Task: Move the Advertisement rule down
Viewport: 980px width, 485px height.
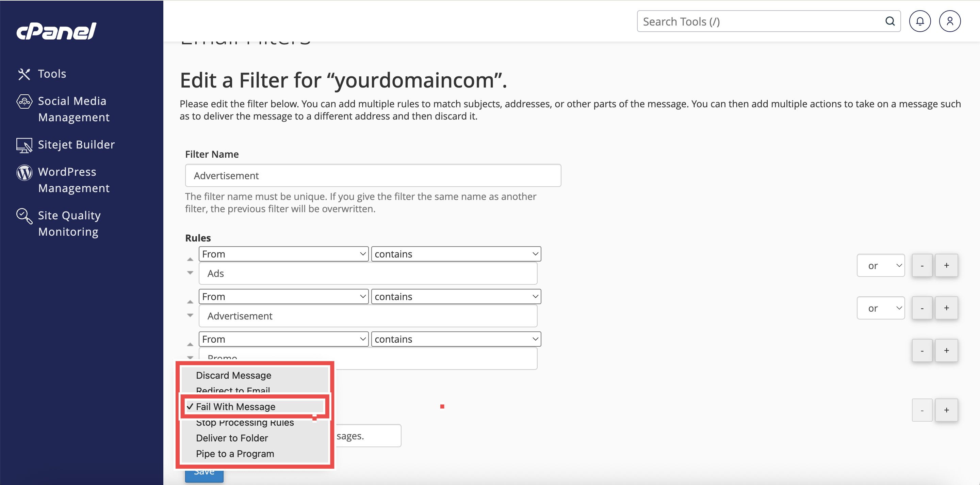Action: point(190,315)
